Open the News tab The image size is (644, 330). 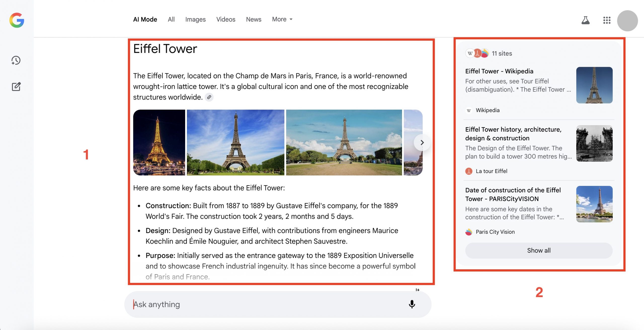254,19
